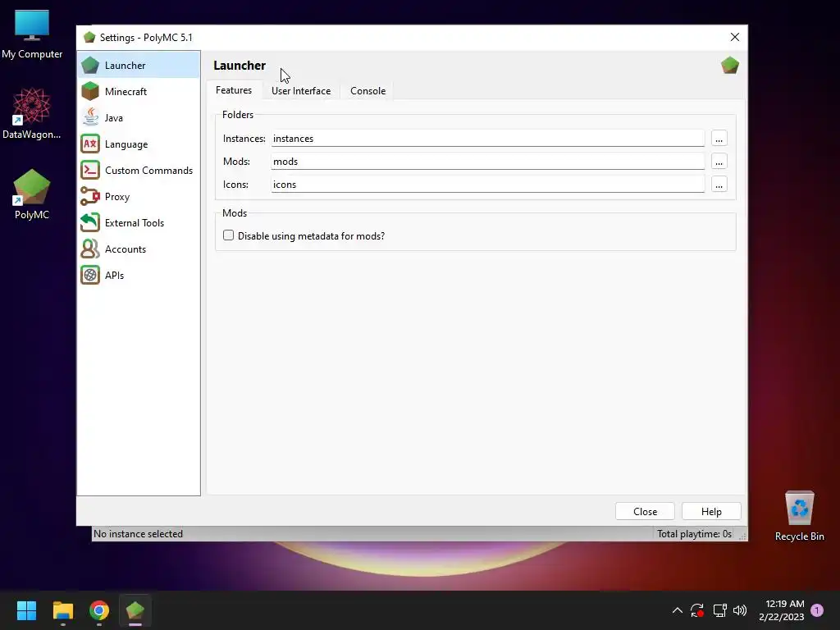Image resolution: width=840 pixels, height=630 pixels.
Task: Open the DataWagon desktop shortcut
Action: pyautogui.click(x=32, y=113)
